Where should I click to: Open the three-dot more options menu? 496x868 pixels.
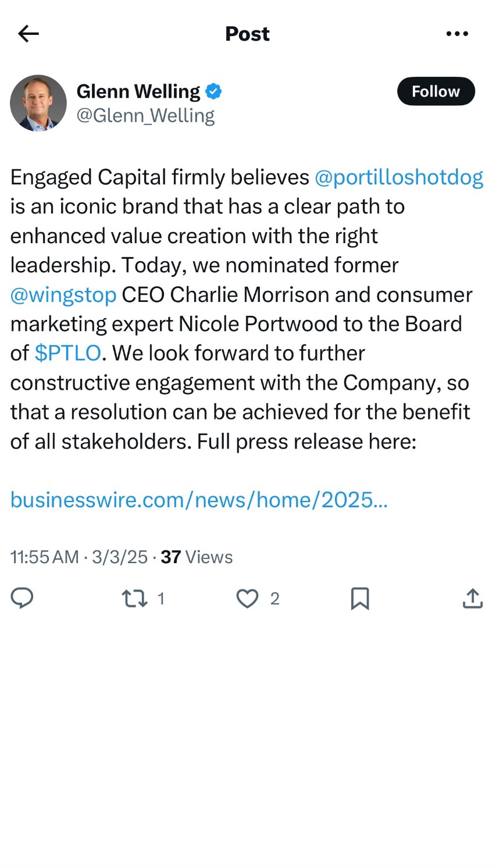457,34
